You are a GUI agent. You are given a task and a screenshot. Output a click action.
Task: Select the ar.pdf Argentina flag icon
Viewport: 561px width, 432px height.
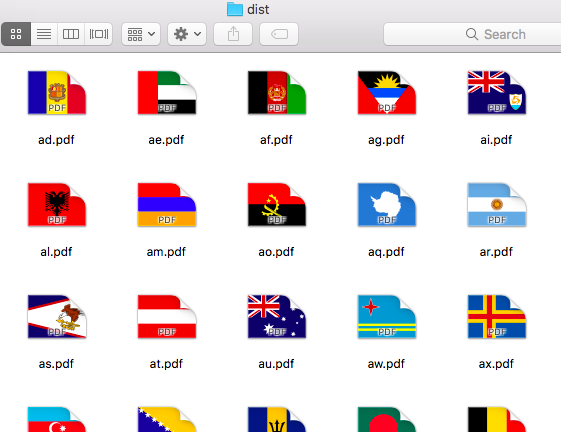tap(497, 205)
